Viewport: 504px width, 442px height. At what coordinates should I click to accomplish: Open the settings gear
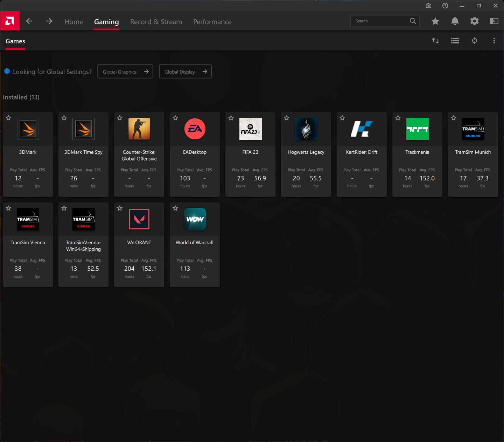(475, 21)
